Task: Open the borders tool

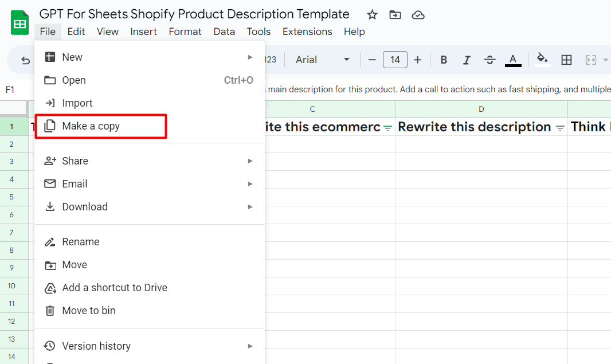Action: coord(566,60)
